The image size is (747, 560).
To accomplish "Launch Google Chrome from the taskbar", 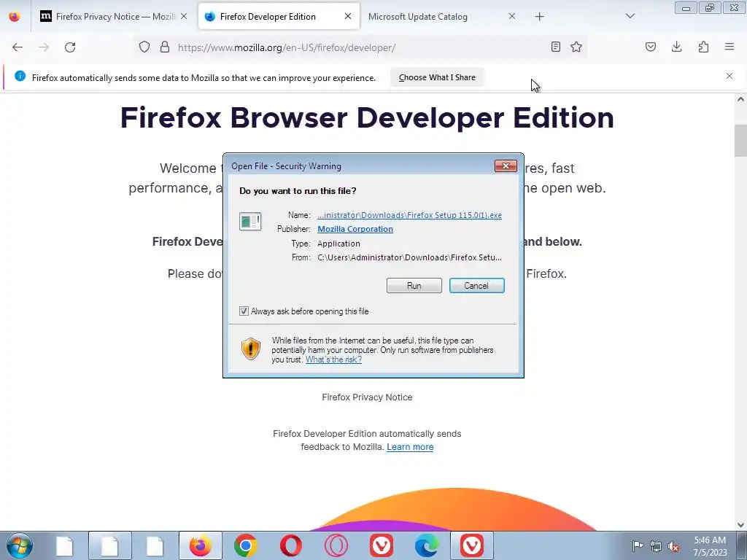I will pyautogui.click(x=246, y=545).
